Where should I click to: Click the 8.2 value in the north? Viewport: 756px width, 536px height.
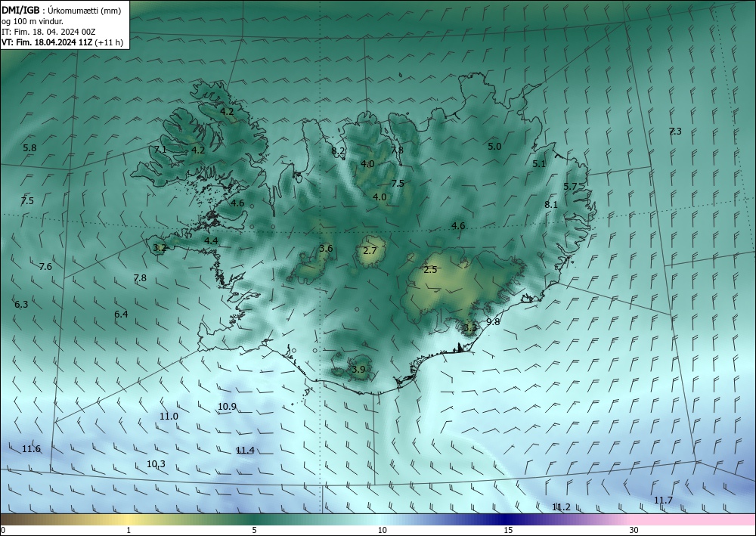(x=339, y=151)
